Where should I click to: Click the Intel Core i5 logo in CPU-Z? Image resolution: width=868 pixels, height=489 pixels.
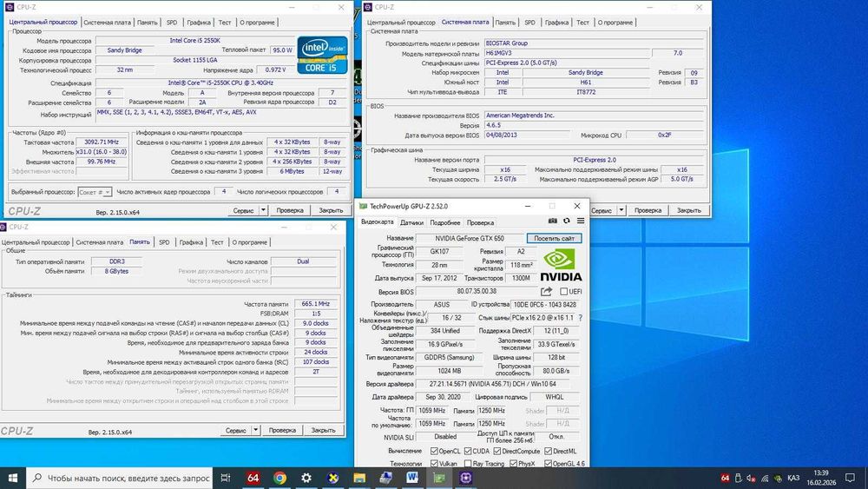click(322, 55)
